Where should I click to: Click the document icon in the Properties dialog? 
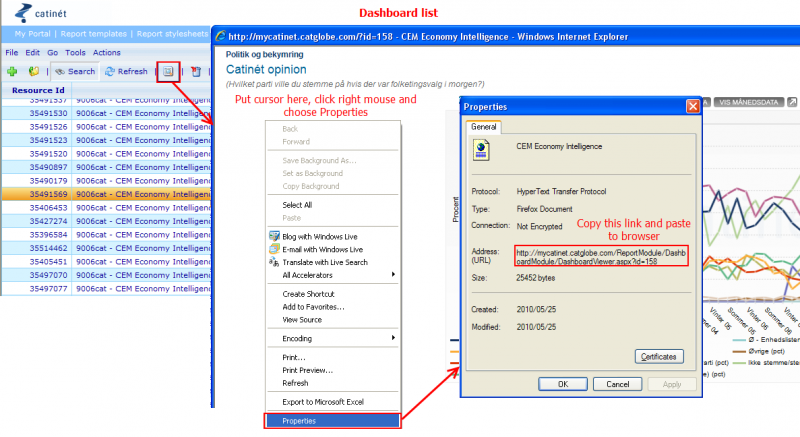[x=481, y=150]
